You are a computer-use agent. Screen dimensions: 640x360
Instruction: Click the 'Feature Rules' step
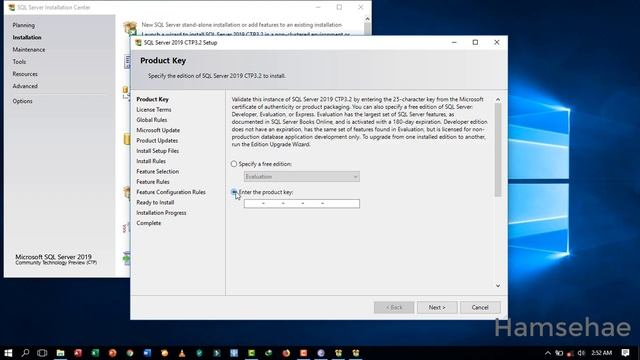coord(153,182)
